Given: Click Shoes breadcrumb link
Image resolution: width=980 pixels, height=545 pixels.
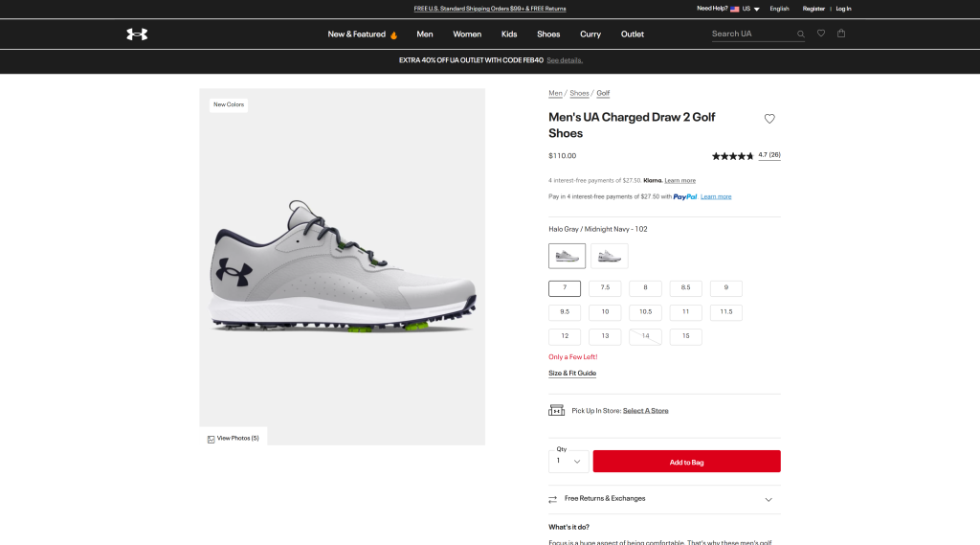Looking at the screenshot, I should click(x=579, y=93).
